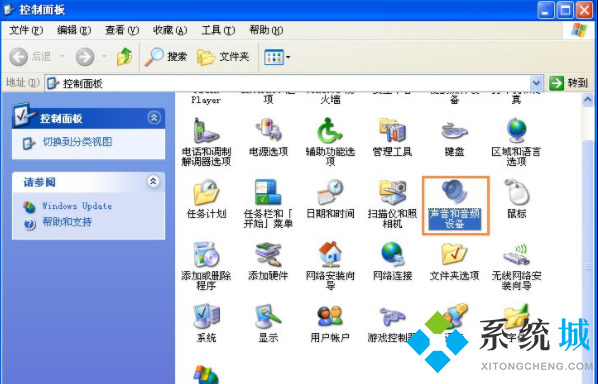Collapse the 控制面板 sidebar section

(154, 117)
